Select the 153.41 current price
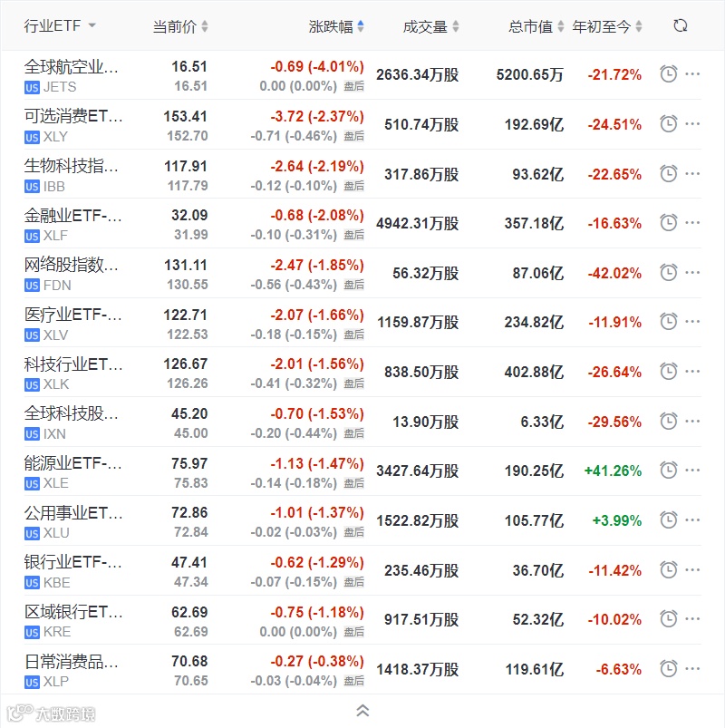The height and width of the screenshot is (728, 725). 185,116
